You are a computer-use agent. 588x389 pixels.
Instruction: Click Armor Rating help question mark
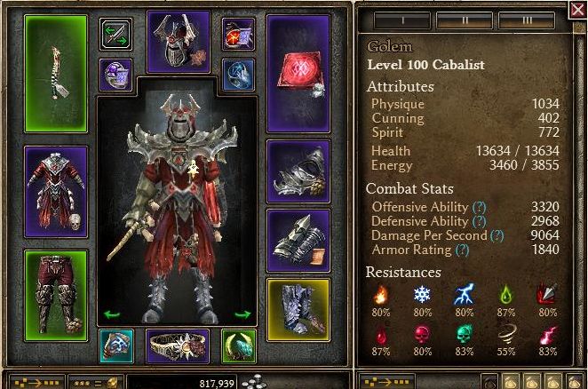(462, 250)
